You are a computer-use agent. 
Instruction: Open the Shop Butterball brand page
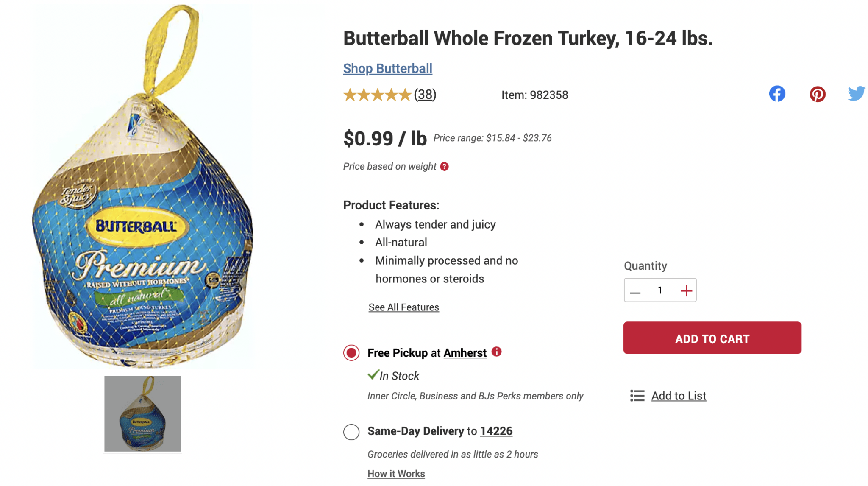[387, 68]
